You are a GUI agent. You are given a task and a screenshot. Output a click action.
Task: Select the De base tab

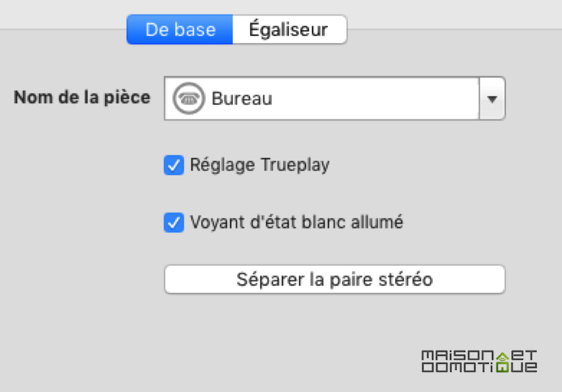pyautogui.click(x=180, y=29)
